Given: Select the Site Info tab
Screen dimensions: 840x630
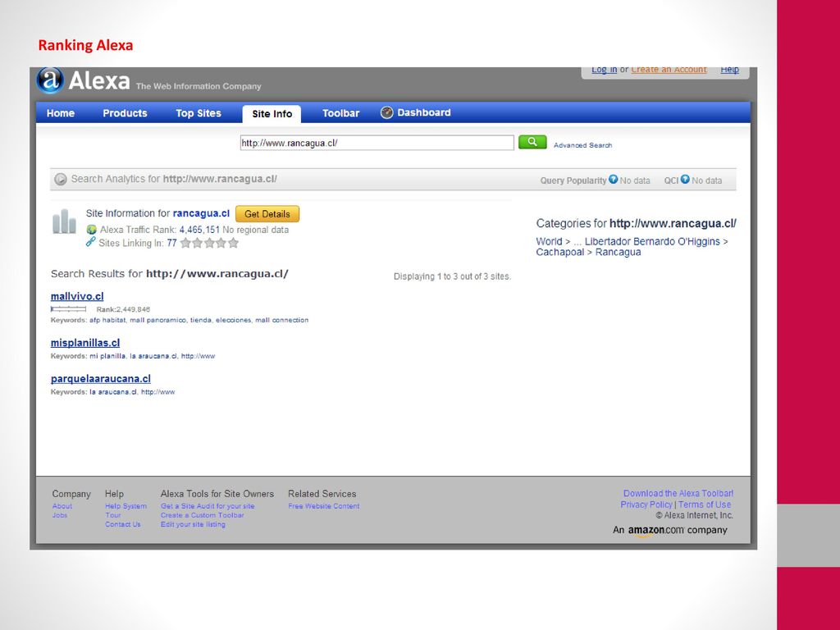Looking at the screenshot, I should point(272,113).
